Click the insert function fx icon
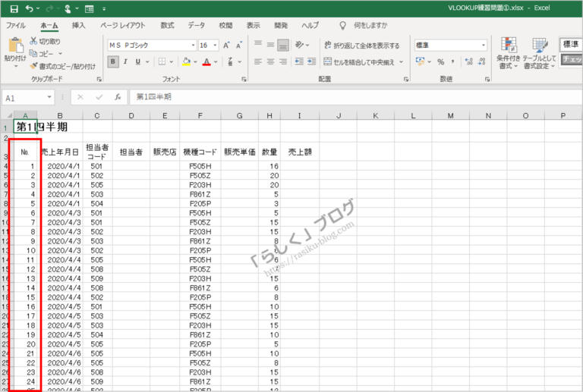583x392 pixels. click(118, 97)
